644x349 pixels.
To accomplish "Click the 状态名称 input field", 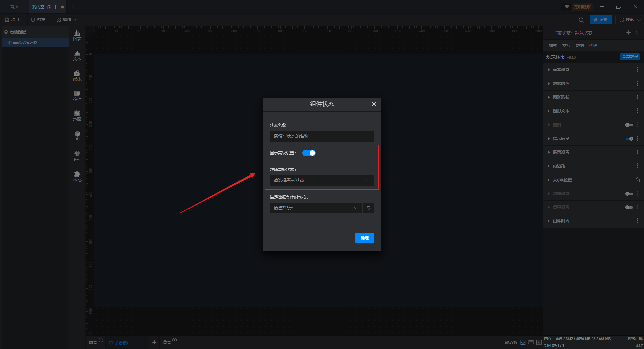I will [x=322, y=136].
